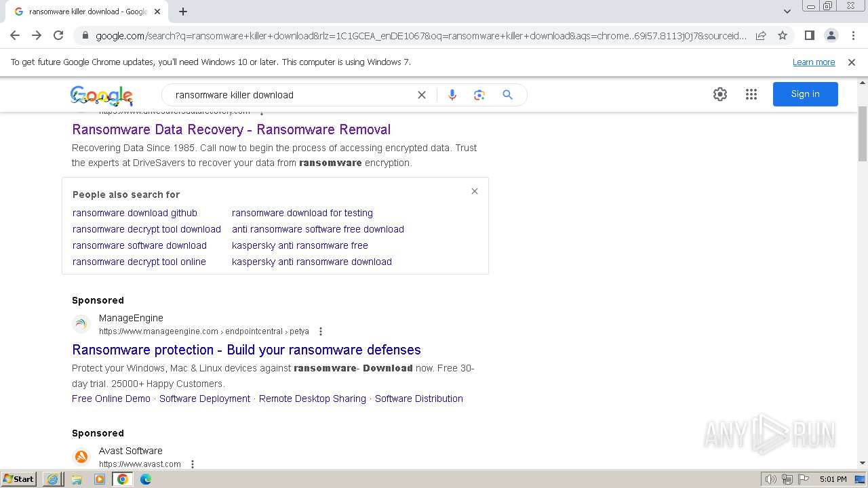The image size is (868, 488).
Task: Open Windows Media Player on taskbar
Action: [100, 479]
